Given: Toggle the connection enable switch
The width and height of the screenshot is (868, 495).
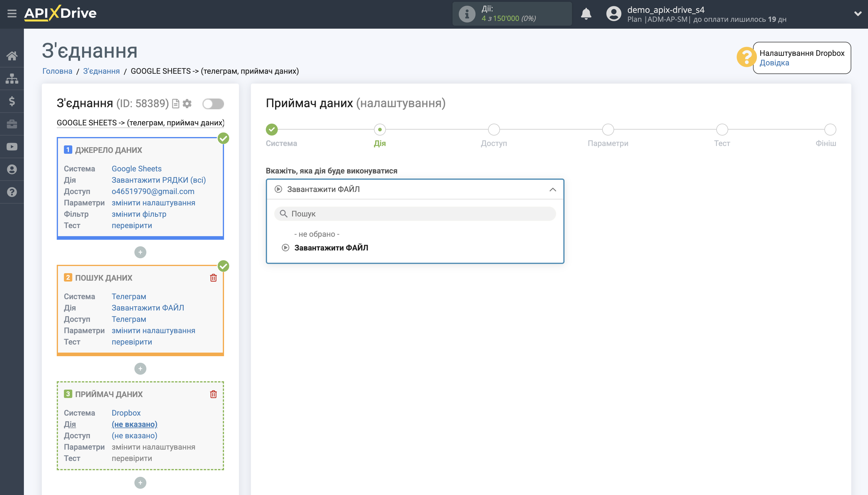Looking at the screenshot, I should coord(213,104).
